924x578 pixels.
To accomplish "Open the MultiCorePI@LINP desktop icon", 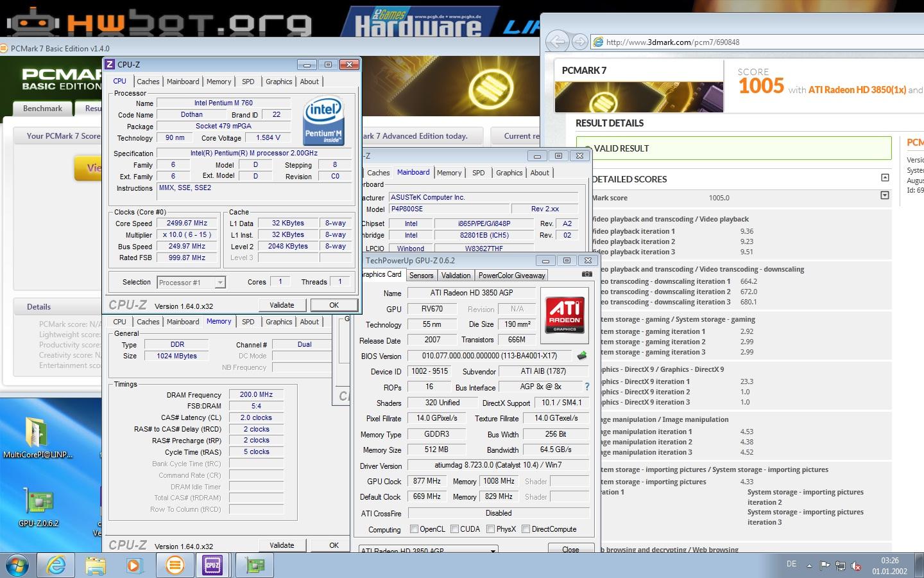I will click(x=37, y=438).
